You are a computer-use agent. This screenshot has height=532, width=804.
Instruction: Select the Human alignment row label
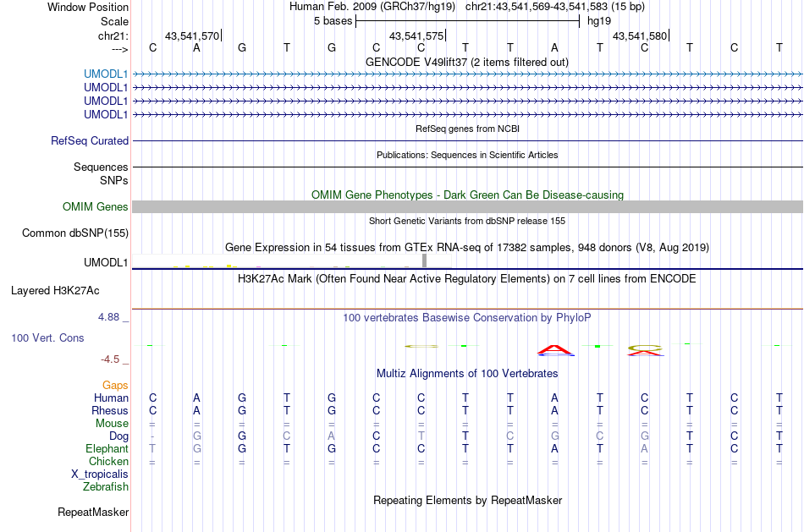tap(111, 398)
